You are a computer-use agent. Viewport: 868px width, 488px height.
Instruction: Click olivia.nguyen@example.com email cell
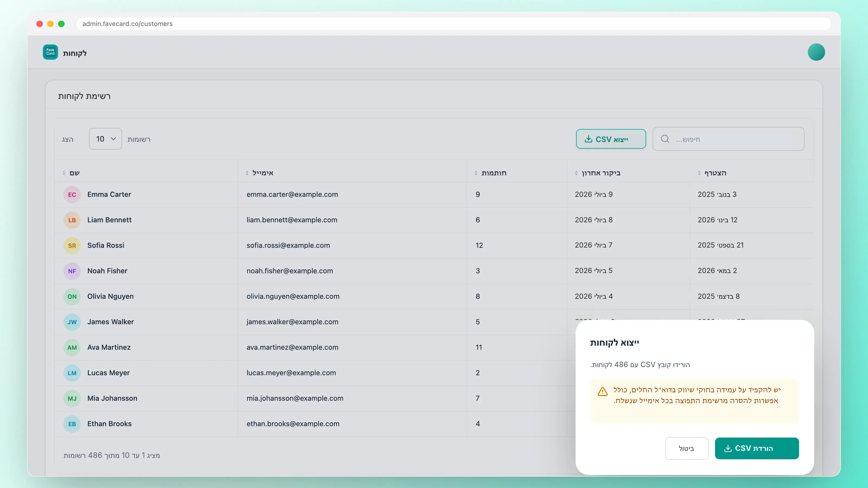pos(293,296)
